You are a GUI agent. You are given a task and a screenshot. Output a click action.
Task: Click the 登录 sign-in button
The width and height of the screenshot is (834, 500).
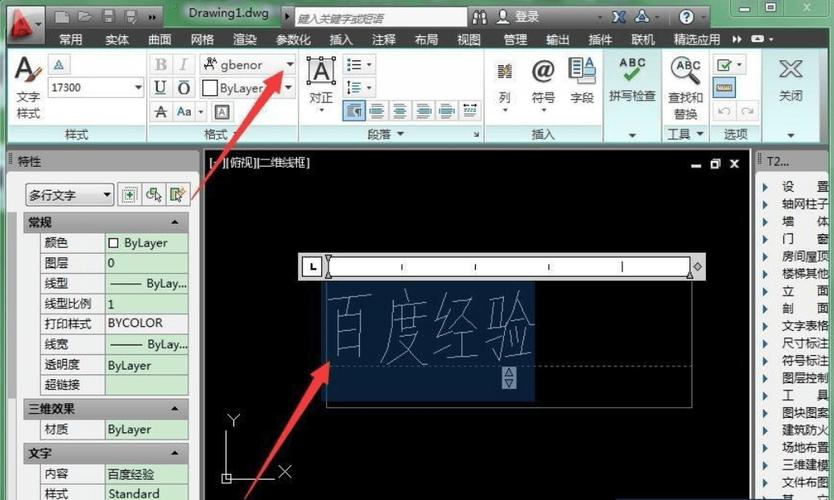click(518, 18)
